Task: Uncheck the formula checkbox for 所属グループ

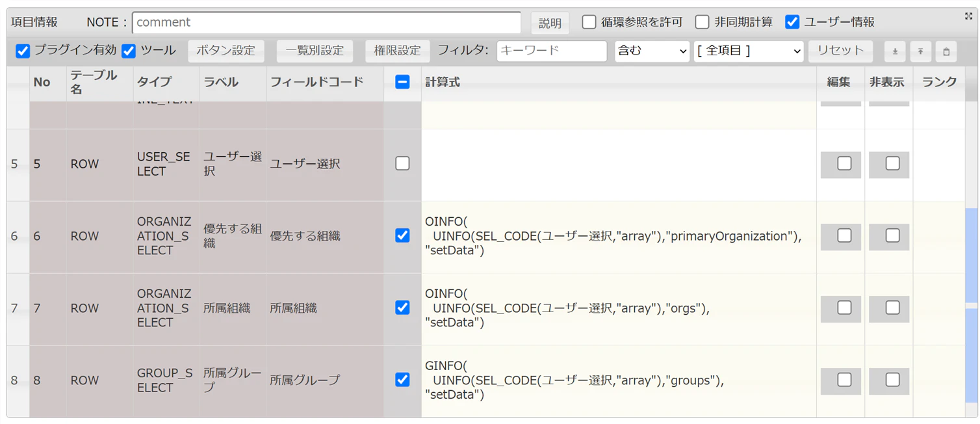Action: coord(402,380)
